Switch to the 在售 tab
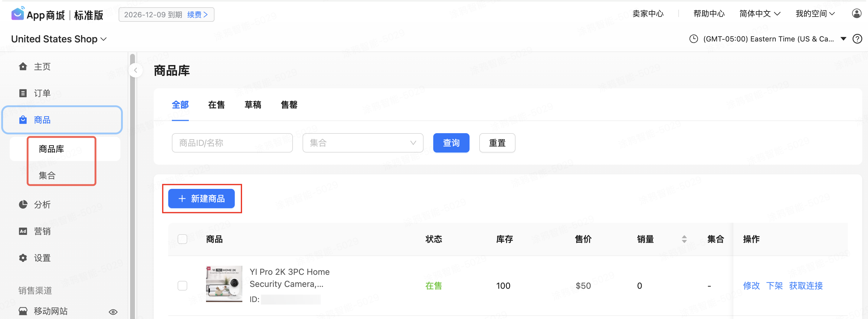 [216, 105]
